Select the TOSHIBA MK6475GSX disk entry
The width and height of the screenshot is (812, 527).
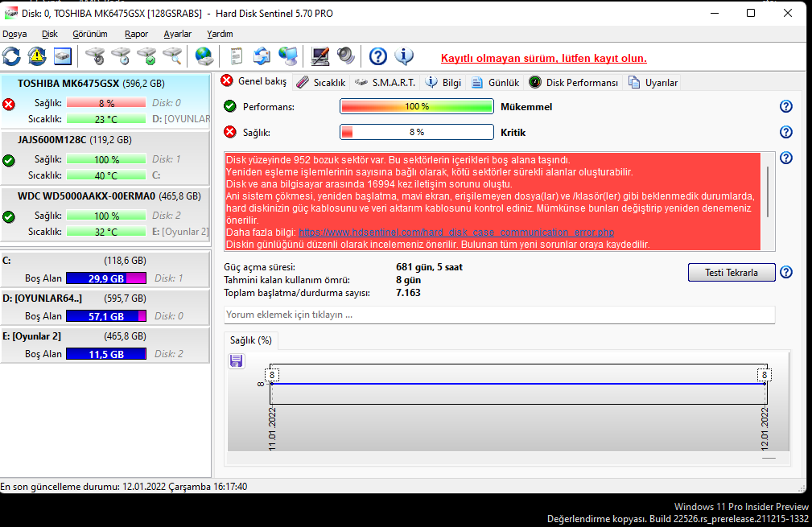[x=105, y=101]
